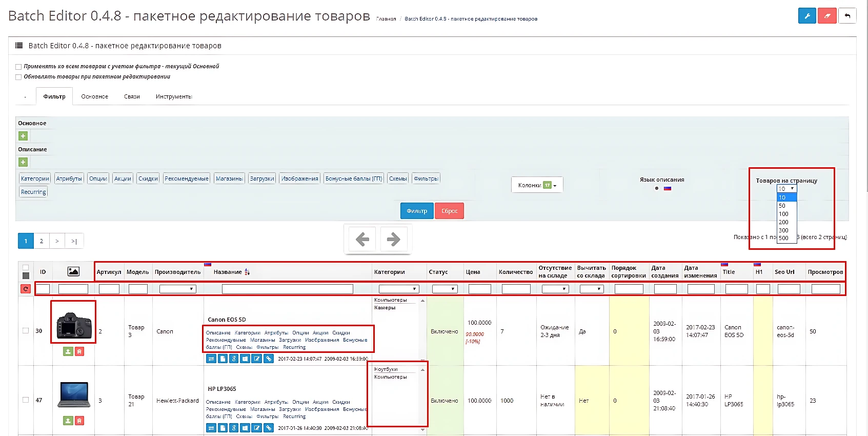Click the back arrow button in header
Screen dimensions: 868x436
[847, 16]
